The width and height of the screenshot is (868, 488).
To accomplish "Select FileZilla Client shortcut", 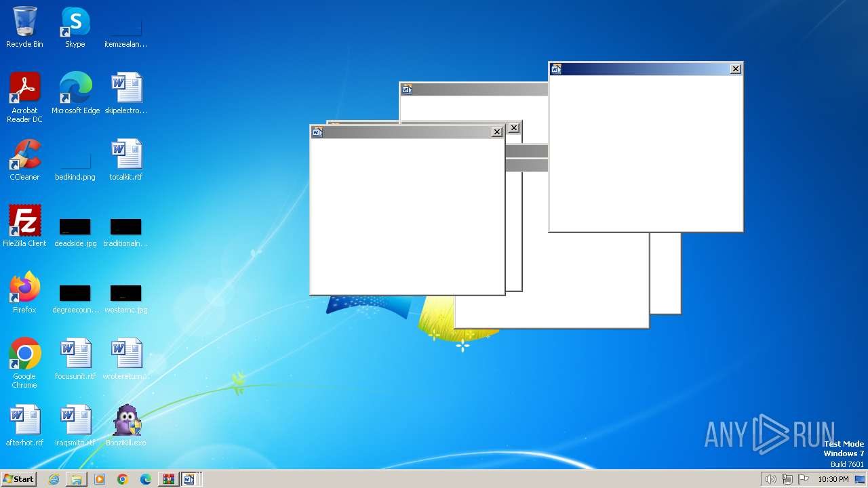I will coord(24,226).
